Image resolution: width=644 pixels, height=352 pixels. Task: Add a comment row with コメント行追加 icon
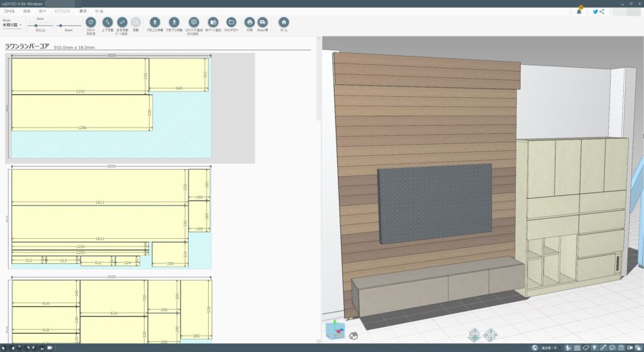pos(194,22)
